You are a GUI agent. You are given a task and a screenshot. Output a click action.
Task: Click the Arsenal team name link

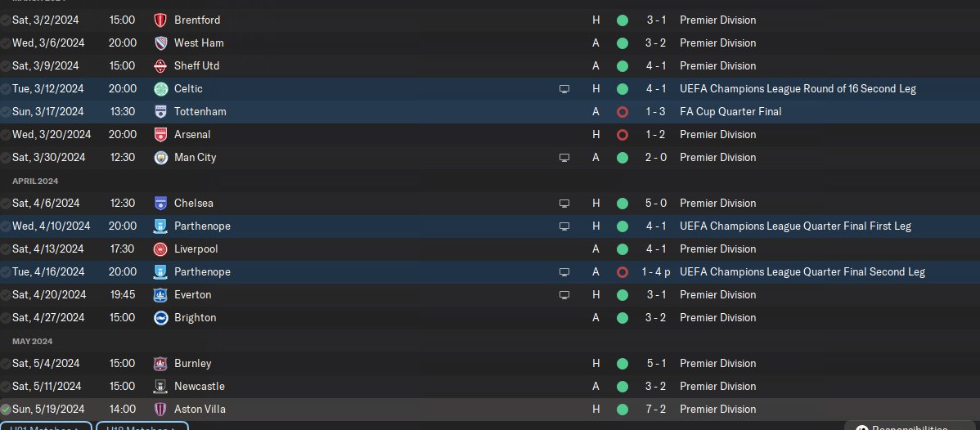pyautogui.click(x=192, y=134)
